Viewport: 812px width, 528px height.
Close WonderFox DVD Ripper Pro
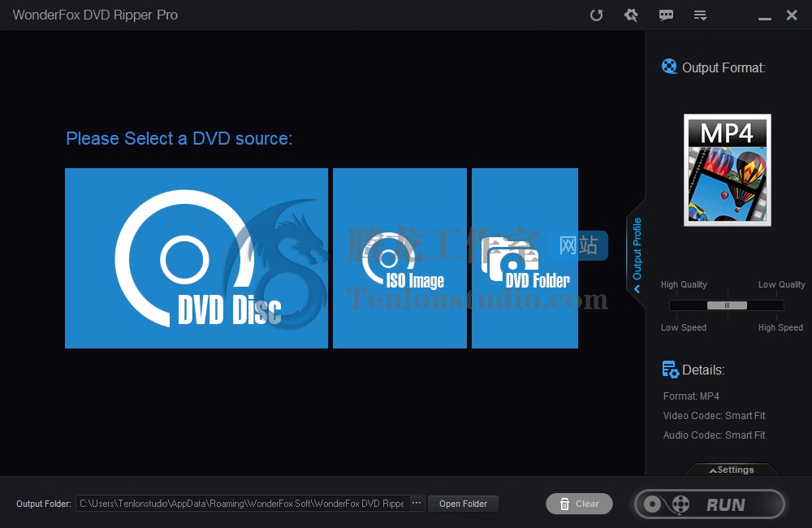click(x=792, y=15)
